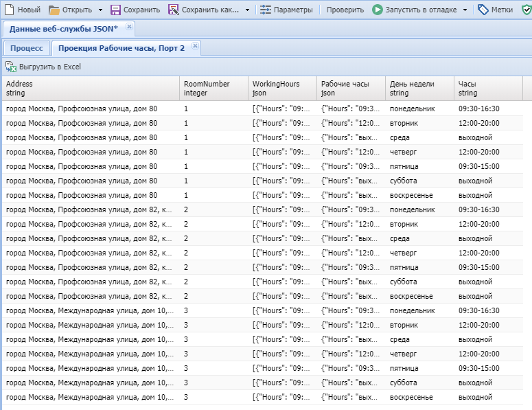Click the Открыть folder icon
The height and width of the screenshot is (410, 532).
pos(54,10)
